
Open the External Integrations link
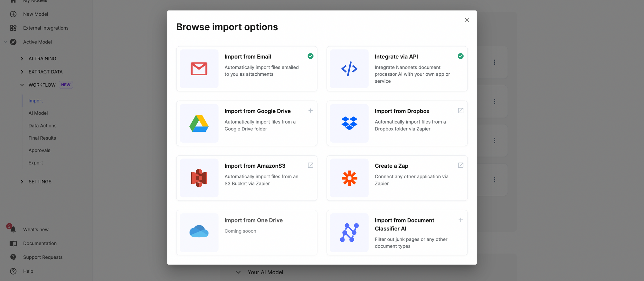click(x=46, y=28)
